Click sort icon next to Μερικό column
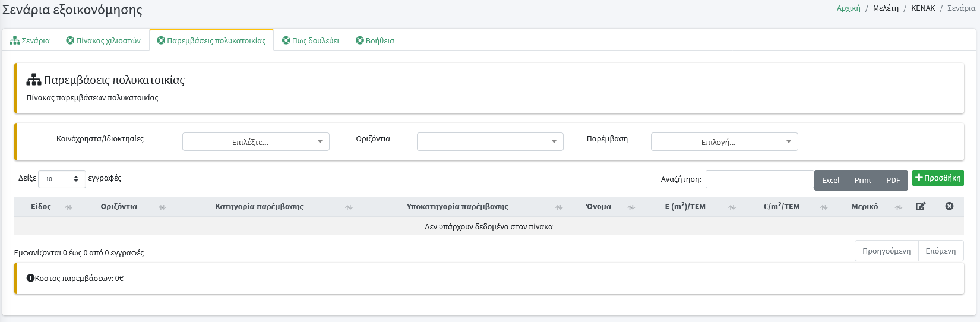The image size is (980, 322). coord(899,207)
